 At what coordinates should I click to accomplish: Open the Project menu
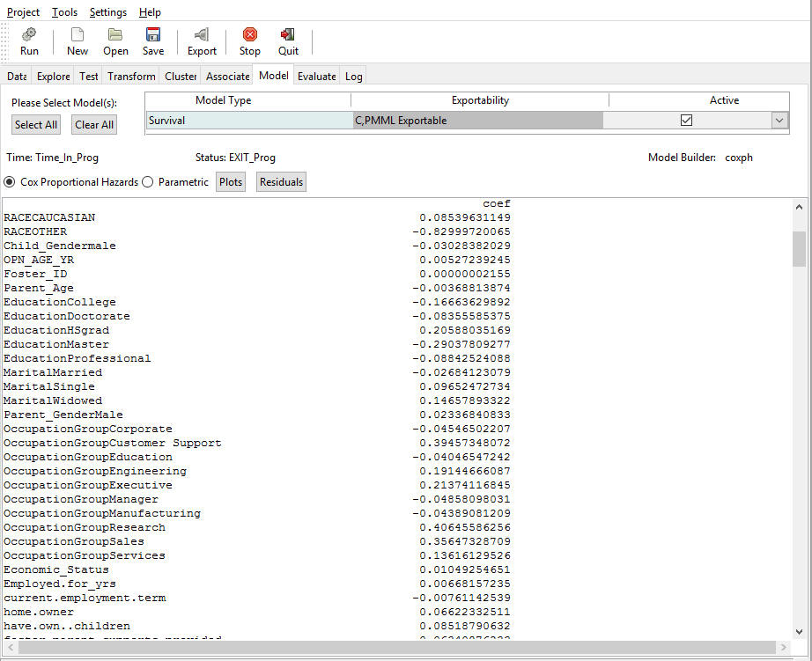point(23,12)
